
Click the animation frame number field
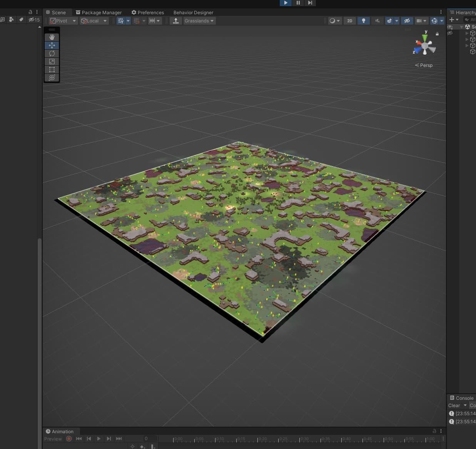150,439
